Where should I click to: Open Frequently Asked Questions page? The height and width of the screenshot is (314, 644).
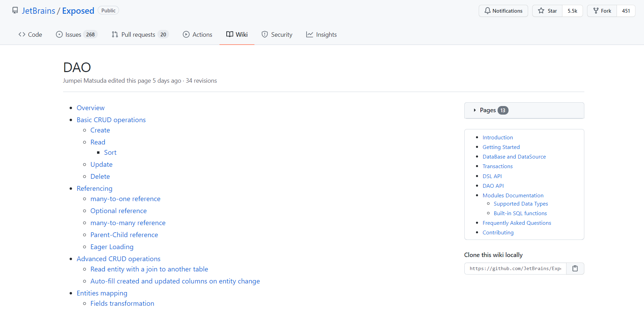pyautogui.click(x=517, y=223)
